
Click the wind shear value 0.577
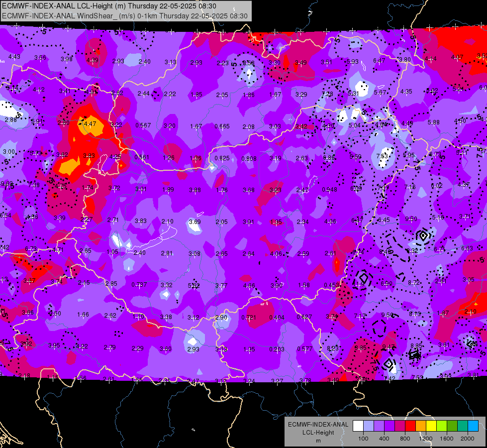[304, 349]
